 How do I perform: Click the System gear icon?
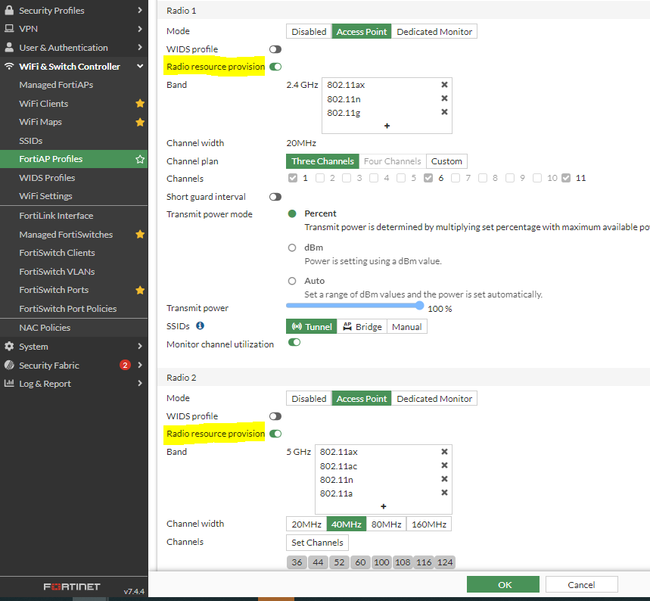point(9,346)
